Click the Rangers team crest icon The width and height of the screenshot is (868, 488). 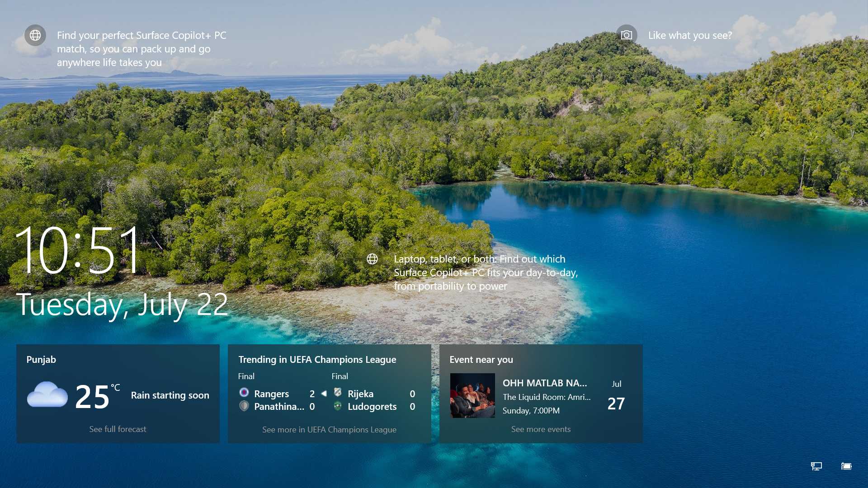tap(244, 393)
